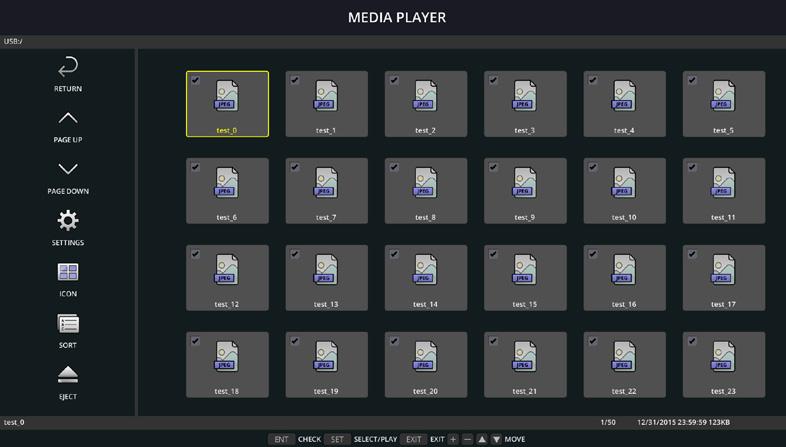Switch to ICON view in sidebar

(x=68, y=272)
